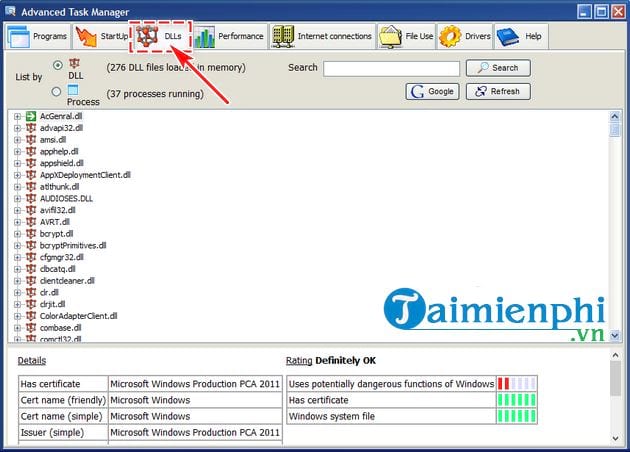Click the DLL list scroll up arrow
The height and width of the screenshot is (452, 630).
tap(615, 117)
